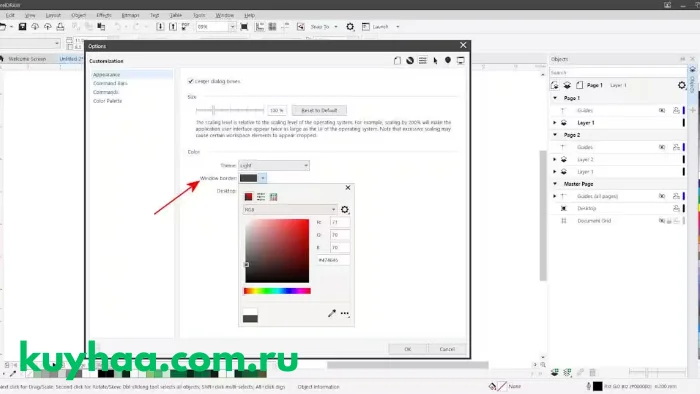Screen dimensions: 700x394
Task: Open more color options ellipsis
Action: click(345, 314)
